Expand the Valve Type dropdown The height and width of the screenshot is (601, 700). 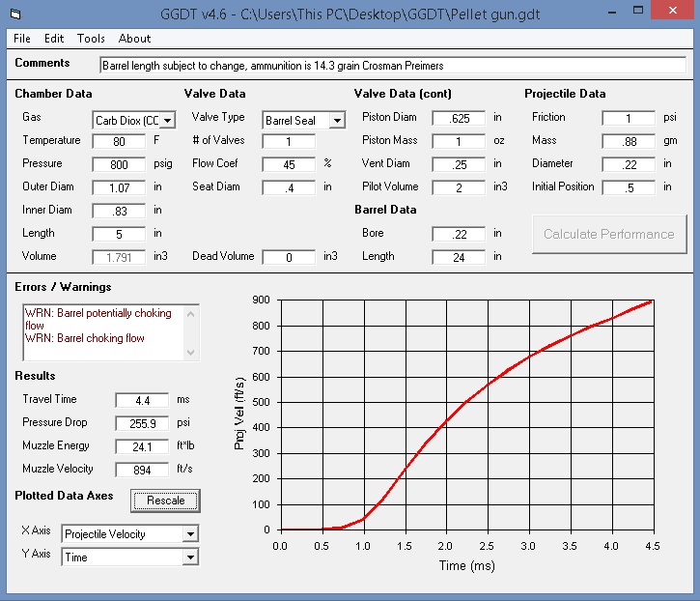337,121
